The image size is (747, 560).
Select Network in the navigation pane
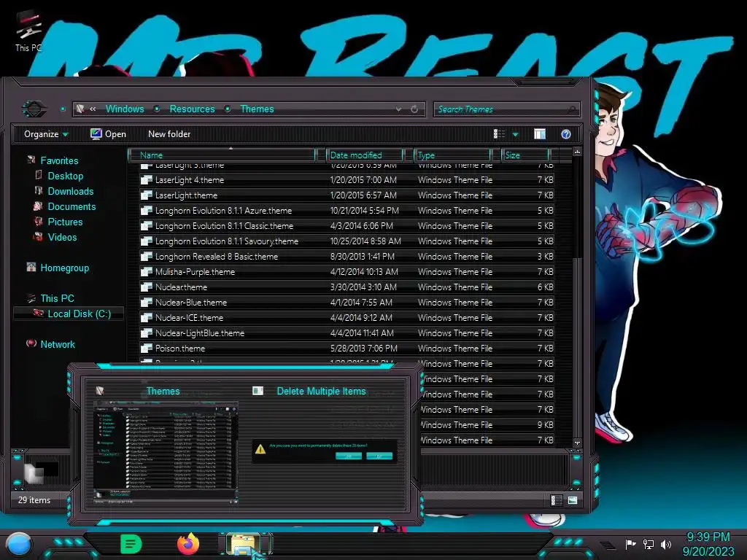(57, 344)
